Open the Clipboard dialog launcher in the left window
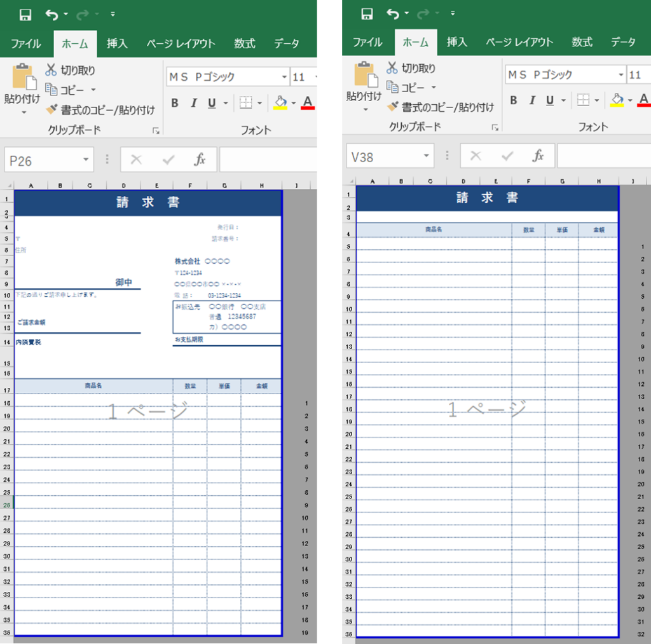The width and height of the screenshot is (651, 644). coord(156,131)
